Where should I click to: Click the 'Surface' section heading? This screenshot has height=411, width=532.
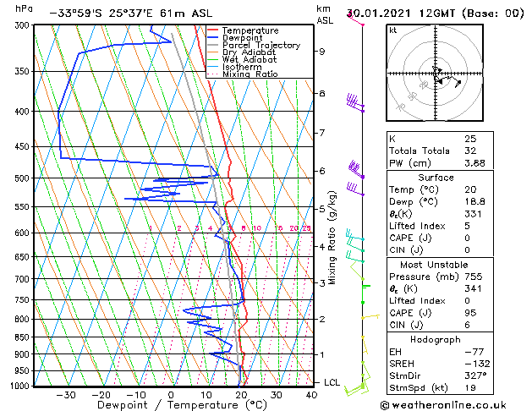coord(436,178)
